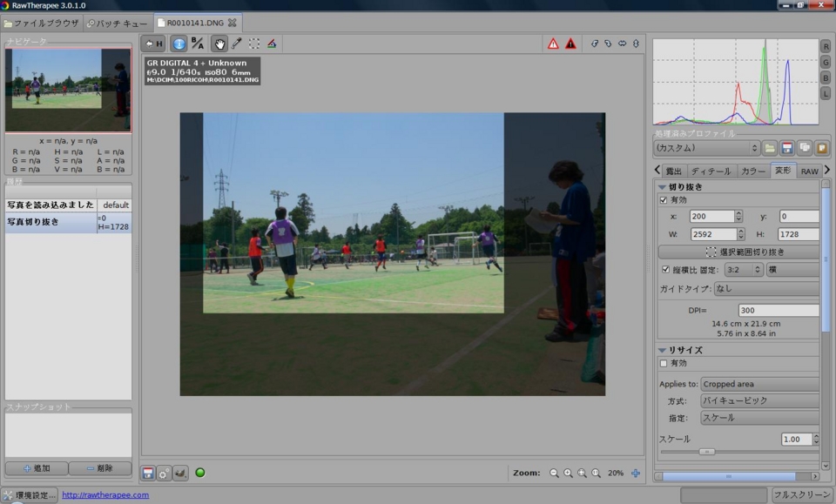Select the hand navigation tool
836x504 pixels.
click(x=219, y=44)
